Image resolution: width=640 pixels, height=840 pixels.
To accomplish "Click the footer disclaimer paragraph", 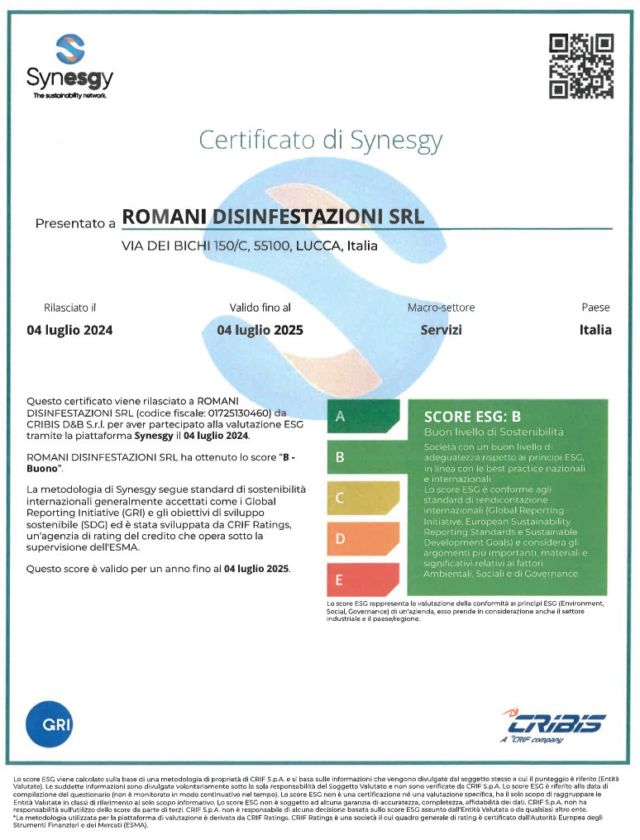I will 319,801.
